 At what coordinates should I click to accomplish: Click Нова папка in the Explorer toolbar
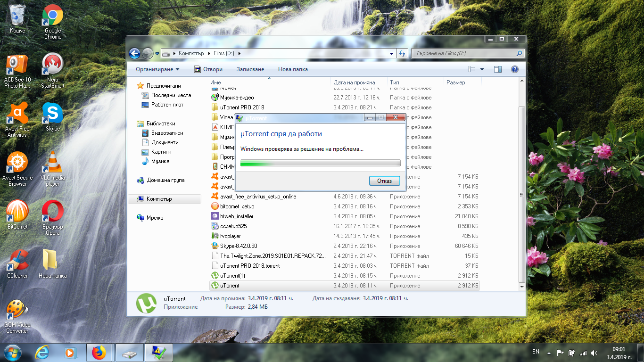[293, 69]
